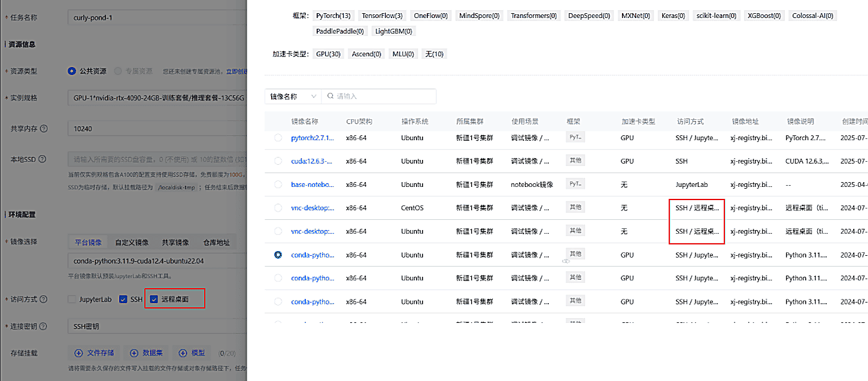Filter images by PyTorch(13) framework
Image resolution: width=868 pixels, height=381 pixels.
point(334,16)
